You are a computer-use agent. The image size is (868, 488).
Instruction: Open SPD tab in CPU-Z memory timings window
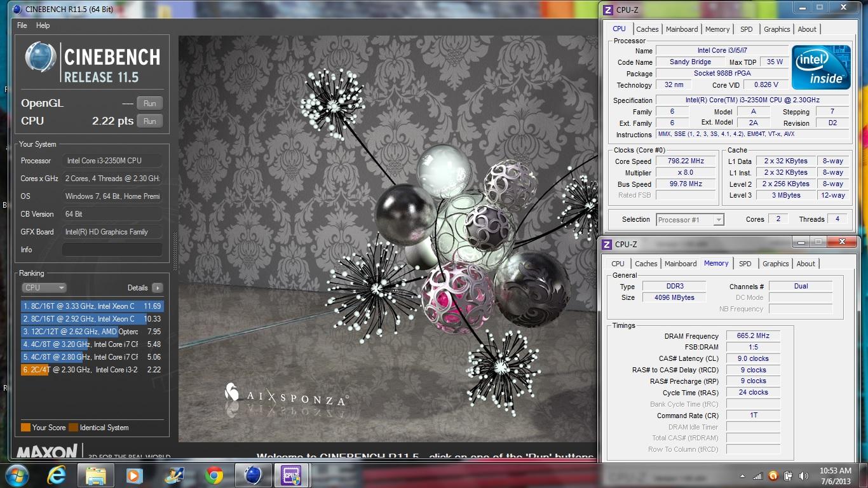coord(745,264)
